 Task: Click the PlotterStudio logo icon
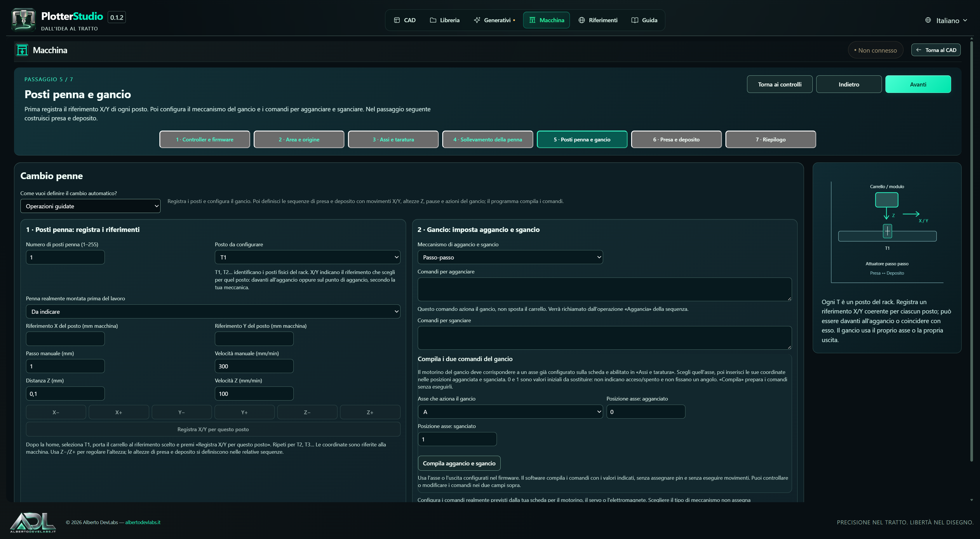click(24, 19)
